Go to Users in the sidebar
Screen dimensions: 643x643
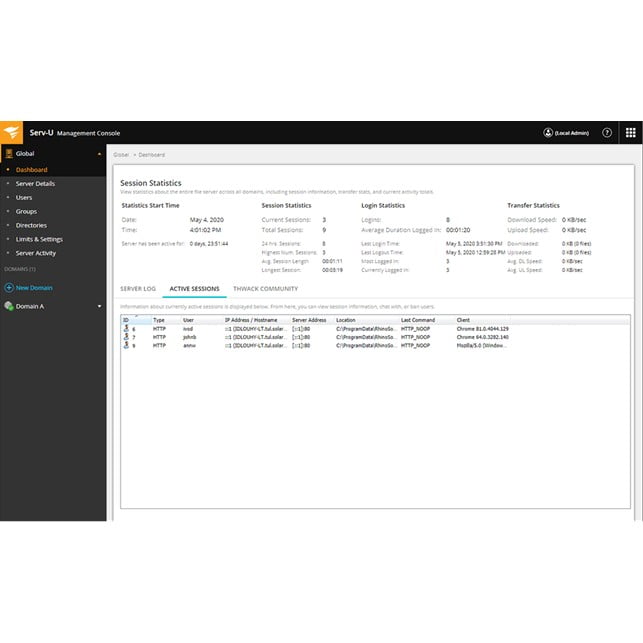[24, 198]
